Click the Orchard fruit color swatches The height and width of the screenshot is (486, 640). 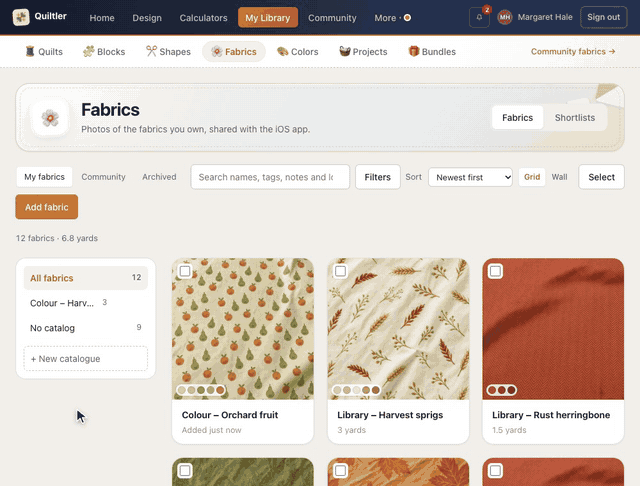point(200,390)
